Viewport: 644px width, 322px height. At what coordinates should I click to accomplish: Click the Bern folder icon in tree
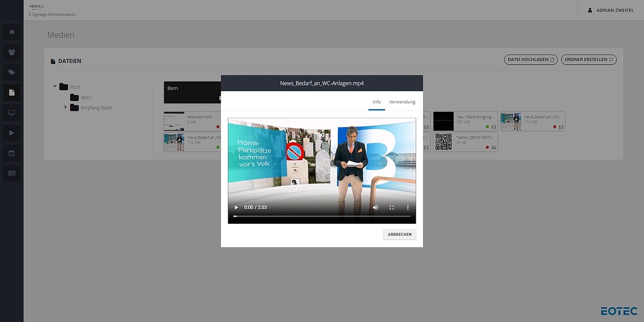click(x=75, y=97)
